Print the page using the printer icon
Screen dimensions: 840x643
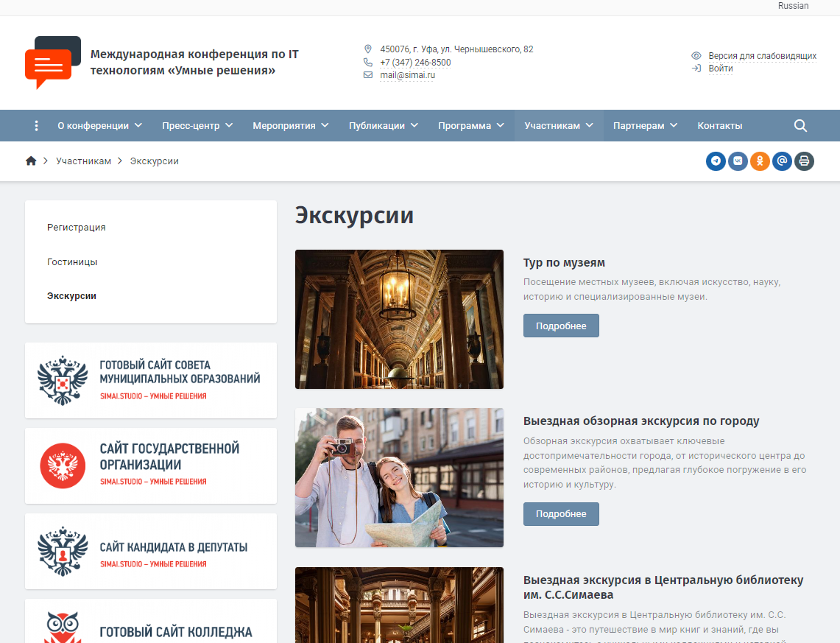(804, 161)
